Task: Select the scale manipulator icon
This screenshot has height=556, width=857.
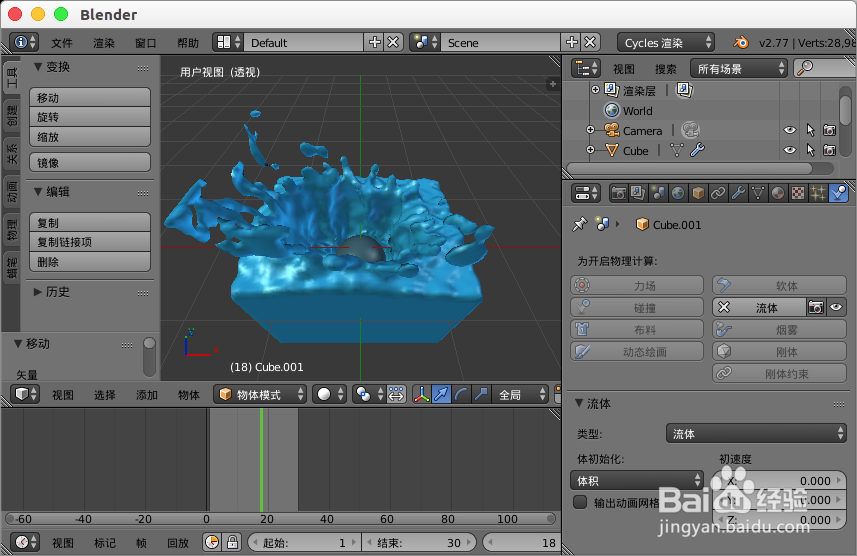Action: (481, 394)
